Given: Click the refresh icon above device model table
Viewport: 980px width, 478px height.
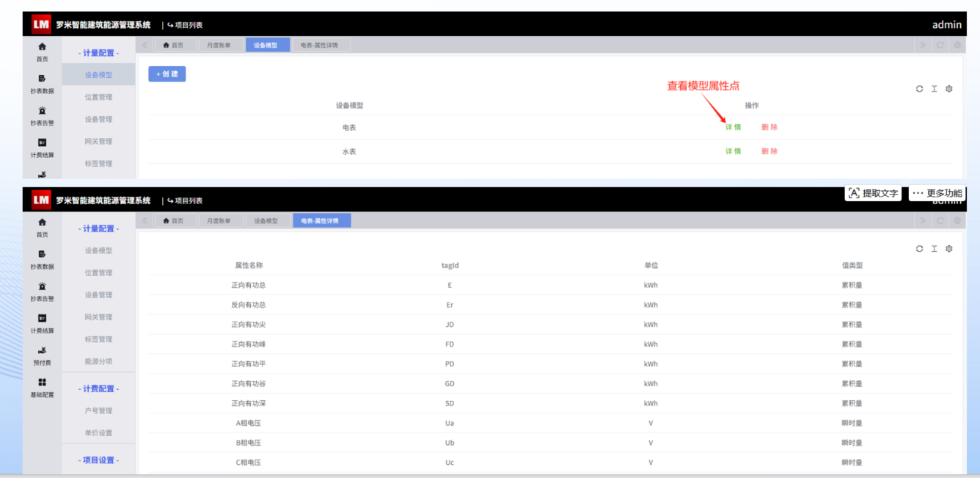Looking at the screenshot, I should pos(919,89).
